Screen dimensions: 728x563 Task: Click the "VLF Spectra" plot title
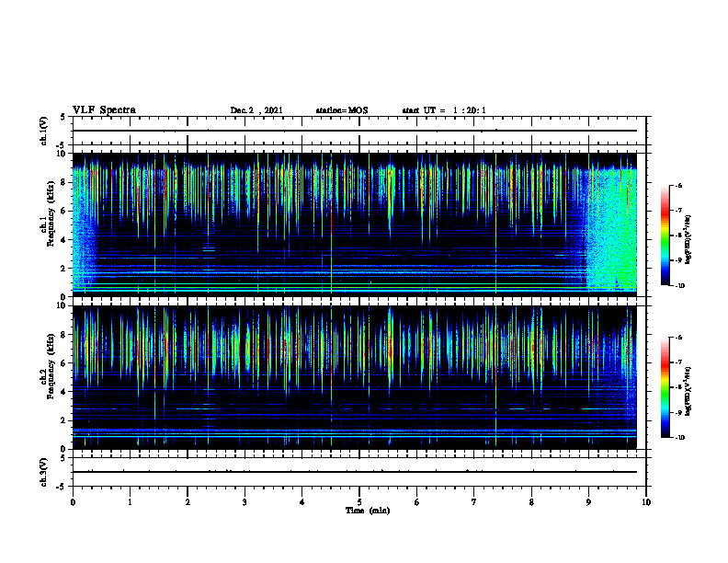[x=104, y=109]
